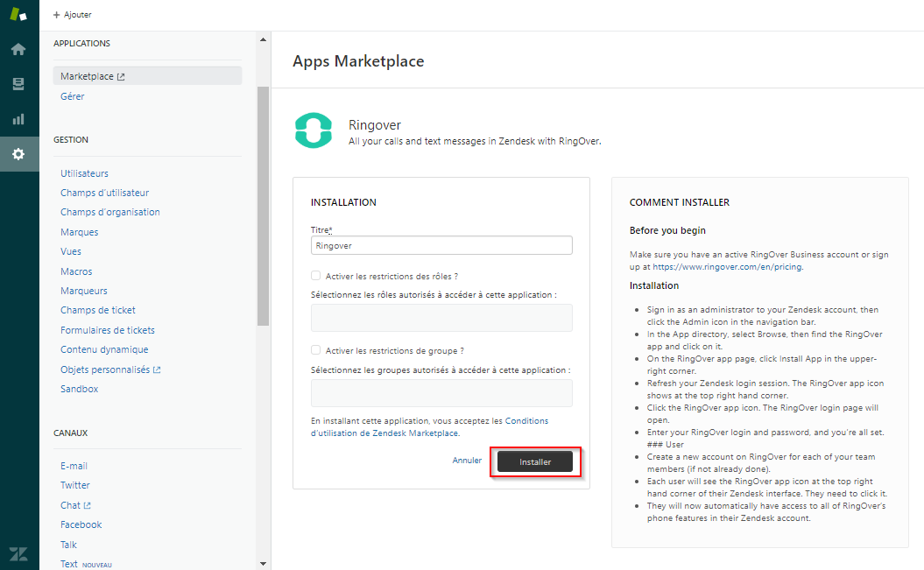Screen dimensions: 924x570
Task: Open Champs d'utilisateur settings
Action: pos(105,194)
